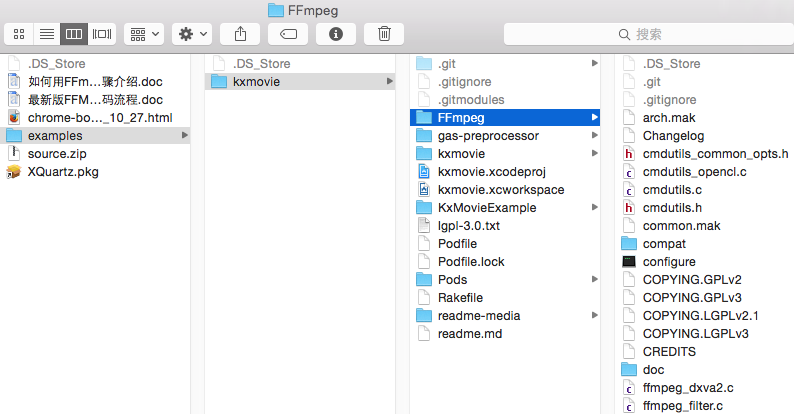The width and height of the screenshot is (794, 414).
Task: Select source.zip archive file
Action: click(x=96, y=154)
